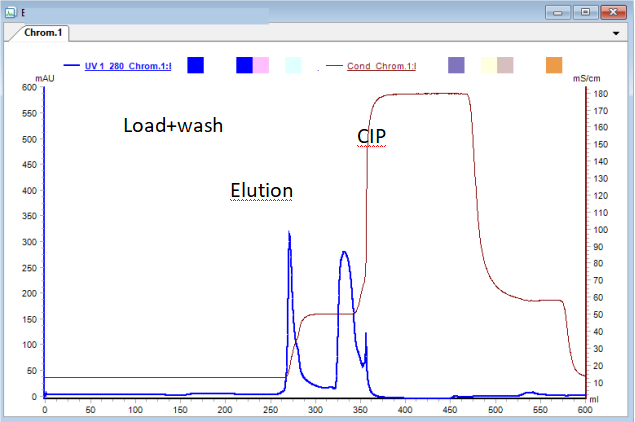This screenshot has height=422, width=635.
Task: Pick the pale cyan legend swatch
Action: [x=293, y=66]
